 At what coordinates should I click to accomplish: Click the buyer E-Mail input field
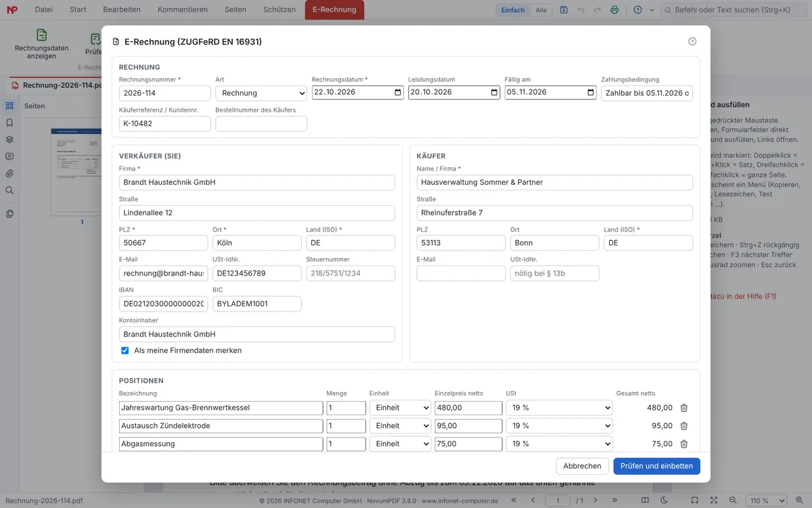coord(461,273)
